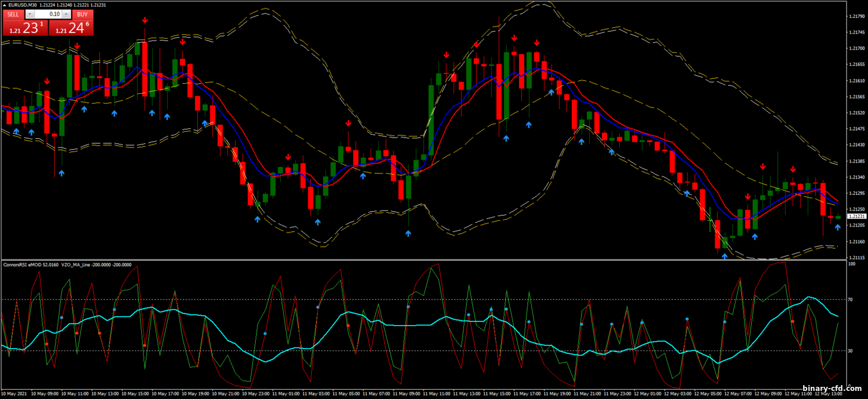Click the 1.21790 price scale label
868x399 pixels.
(856, 16)
